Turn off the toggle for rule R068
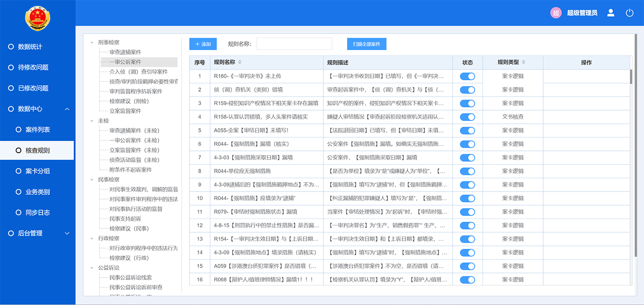The width and height of the screenshot is (644, 305). [x=468, y=279]
